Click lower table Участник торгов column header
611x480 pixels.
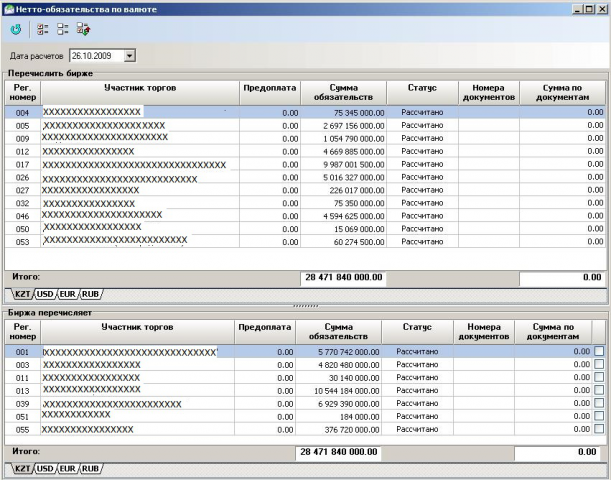click(137, 332)
